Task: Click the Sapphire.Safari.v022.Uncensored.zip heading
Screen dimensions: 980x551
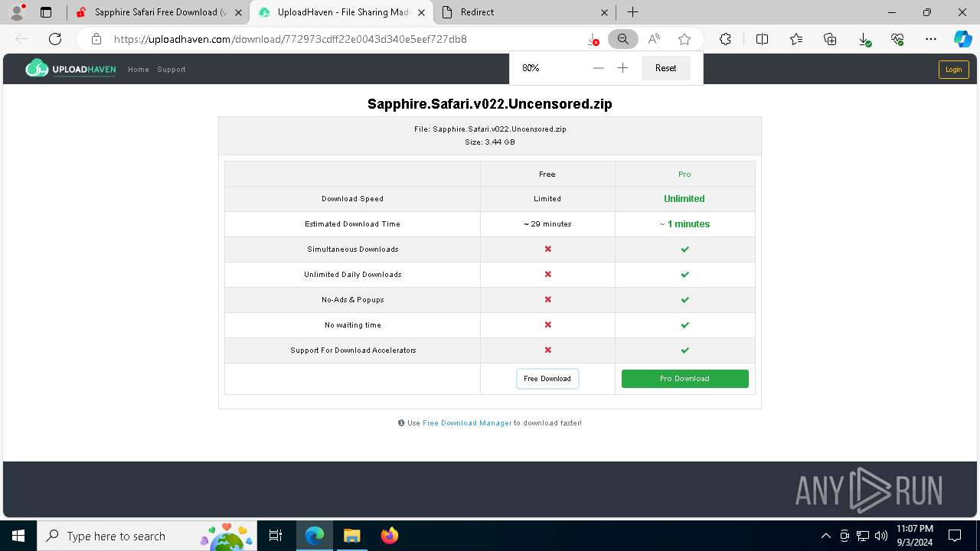Action: [x=490, y=104]
